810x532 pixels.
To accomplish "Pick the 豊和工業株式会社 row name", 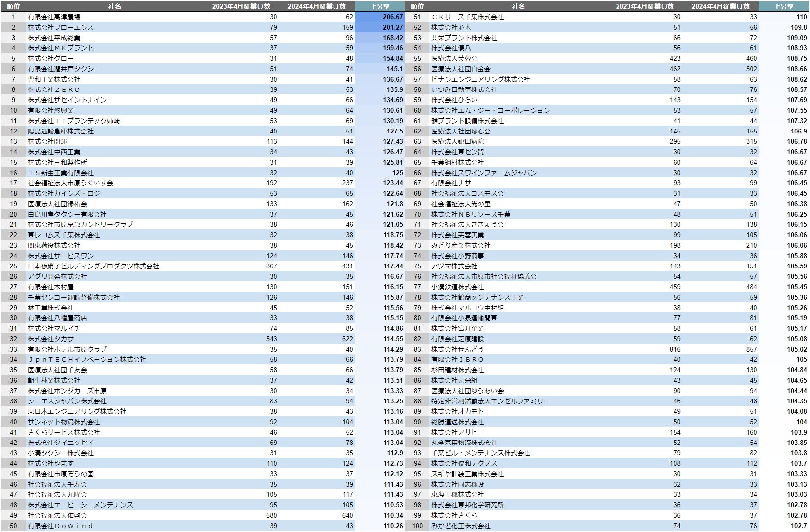I will click(x=54, y=79).
